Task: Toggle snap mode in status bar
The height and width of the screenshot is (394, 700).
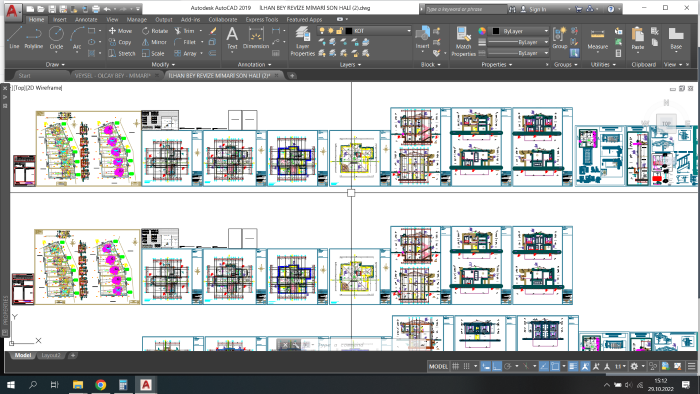Action: pyautogui.click(x=467, y=366)
